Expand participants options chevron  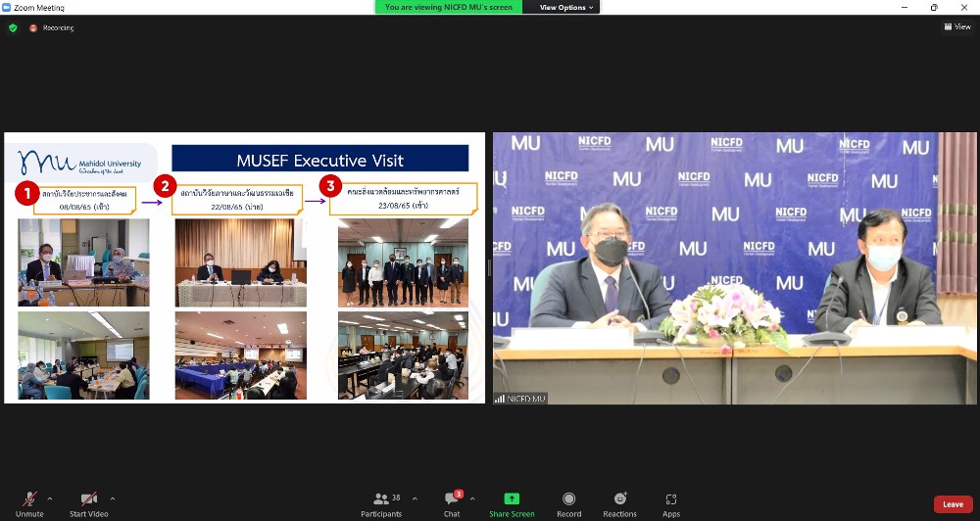click(415, 498)
